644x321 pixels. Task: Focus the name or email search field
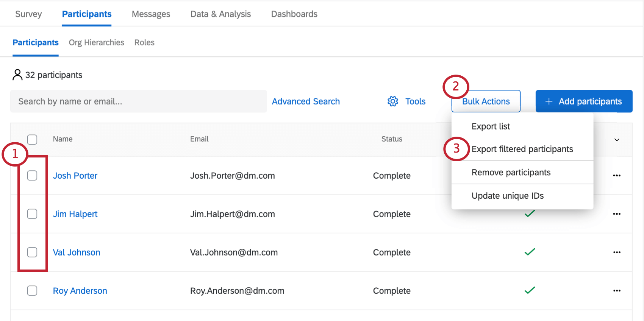[138, 101]
